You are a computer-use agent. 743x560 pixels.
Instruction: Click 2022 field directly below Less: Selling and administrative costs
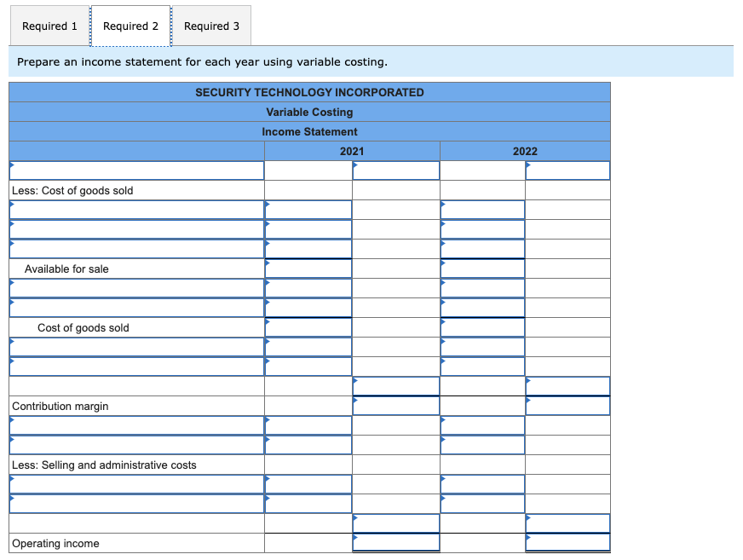point(482,484)
